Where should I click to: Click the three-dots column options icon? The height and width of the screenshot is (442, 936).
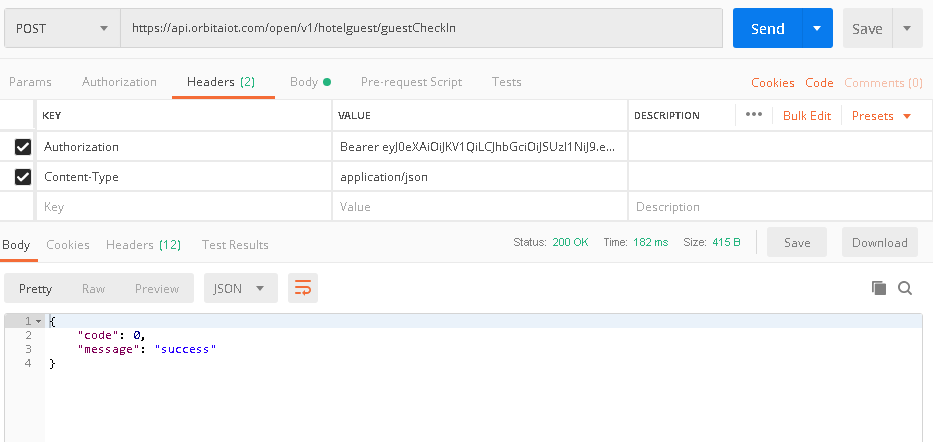754,115
